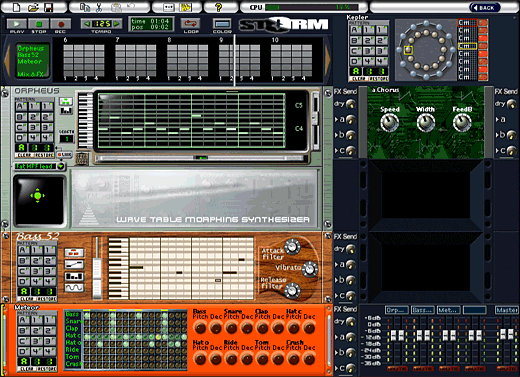Click yellow highlighted node in Kepler ring
The image size is (520, 377).
pyautogui.click(x=408, y=50)
